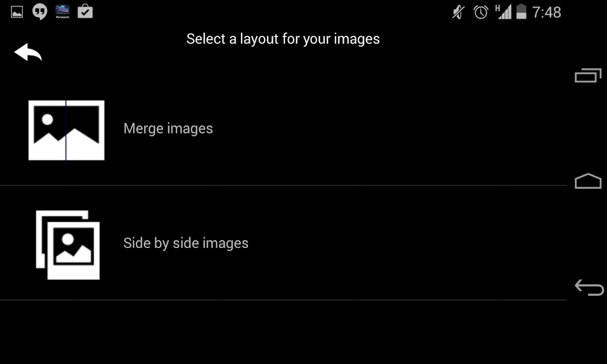
Task: Select the Side by side images list row
Action: click(x=283, y=243)
